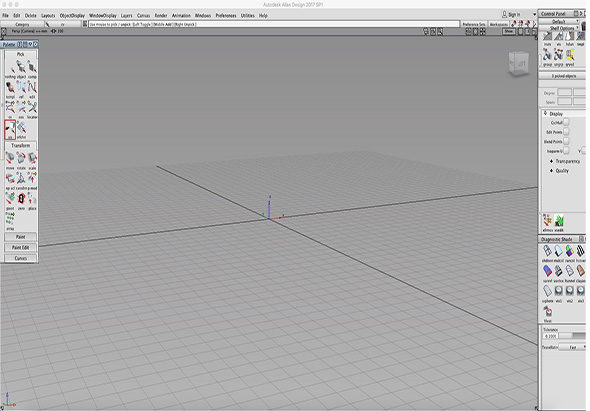This screenshot has height=411, width=590.
Task: Click the Group shelf icon
Action: (x=547, y=58)
